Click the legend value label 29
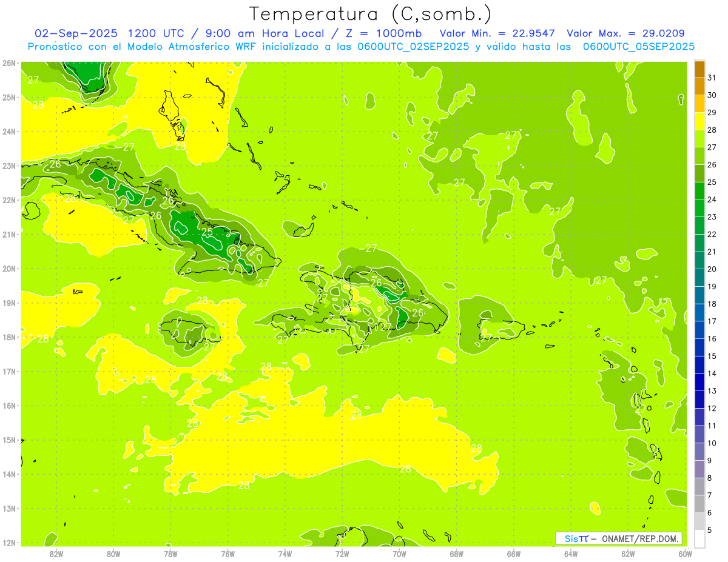Image resolution: width=728 pixels, height=562 pixels. [x=712, y=113]
